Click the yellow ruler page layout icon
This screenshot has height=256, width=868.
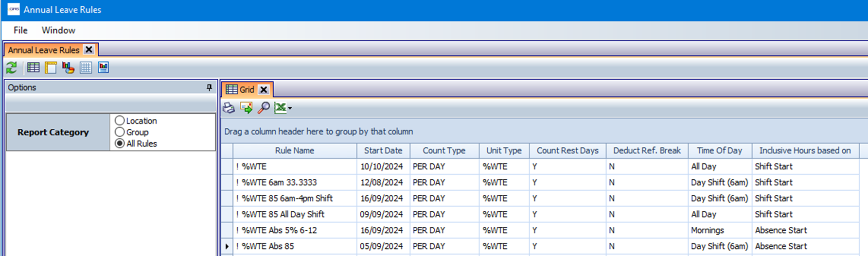click(x=51, y=68)
